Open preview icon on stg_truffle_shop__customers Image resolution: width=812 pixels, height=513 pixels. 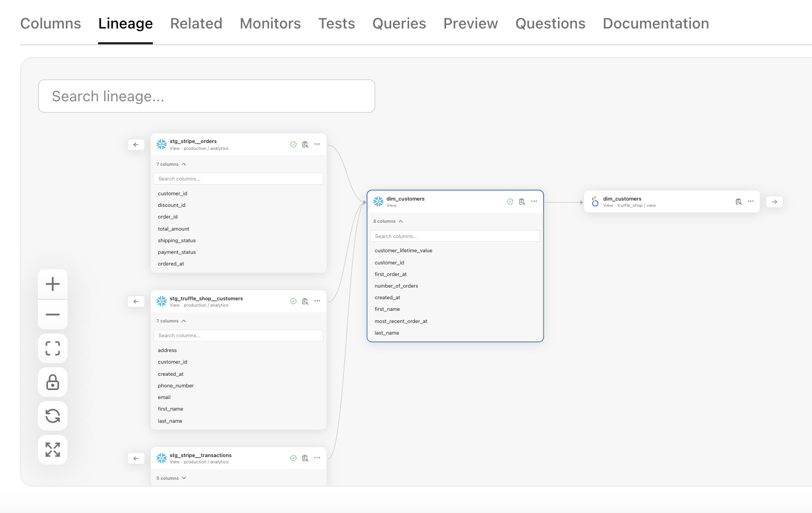[305, 301]
